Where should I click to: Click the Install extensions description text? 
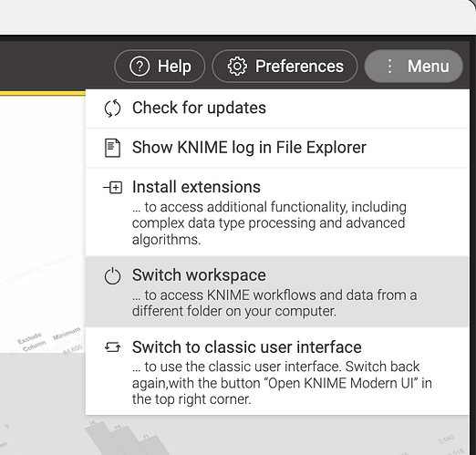[x=269, y=223]
